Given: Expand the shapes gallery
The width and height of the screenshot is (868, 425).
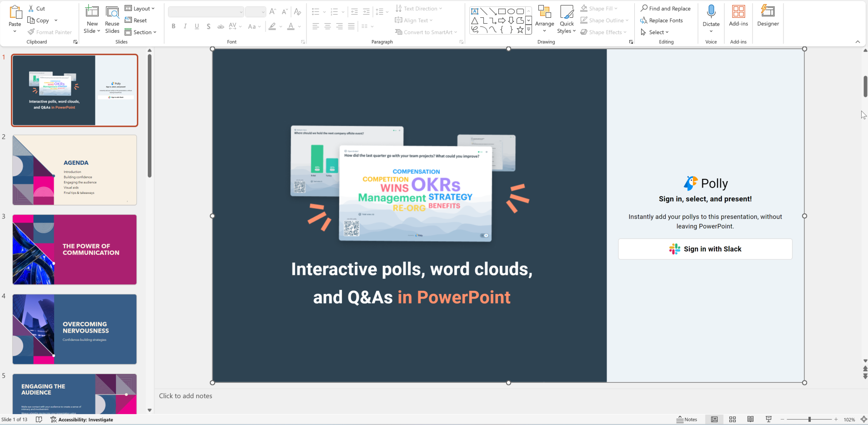Looking at the screenshot, I should (x=528, y=29).
